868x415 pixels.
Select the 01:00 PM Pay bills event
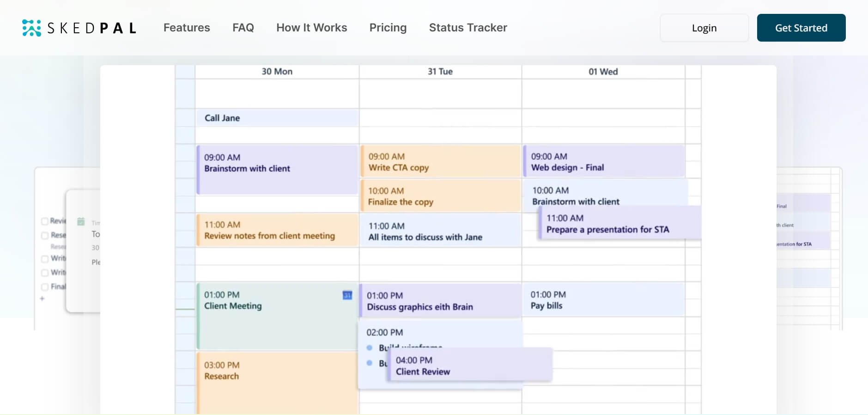point(603,299)
